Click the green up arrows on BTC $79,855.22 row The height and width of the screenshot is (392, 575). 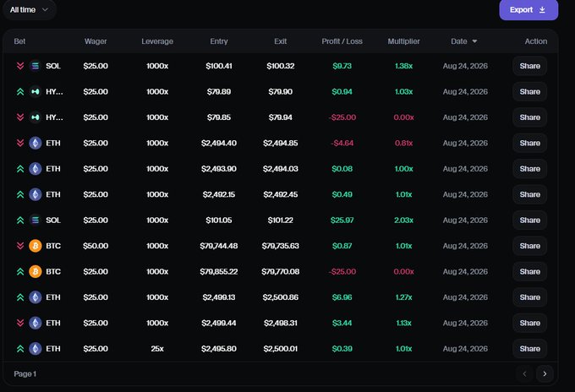[x=20, y=271]
